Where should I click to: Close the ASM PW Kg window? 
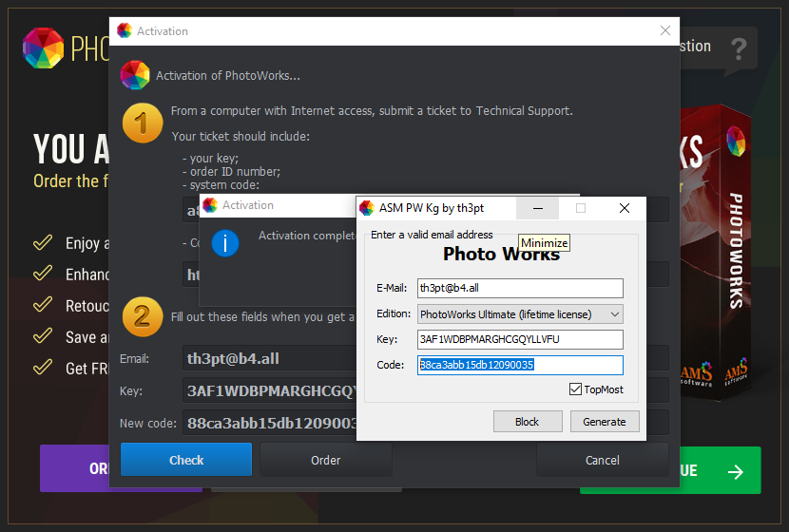pyautogui.click(x=625, y=208)
